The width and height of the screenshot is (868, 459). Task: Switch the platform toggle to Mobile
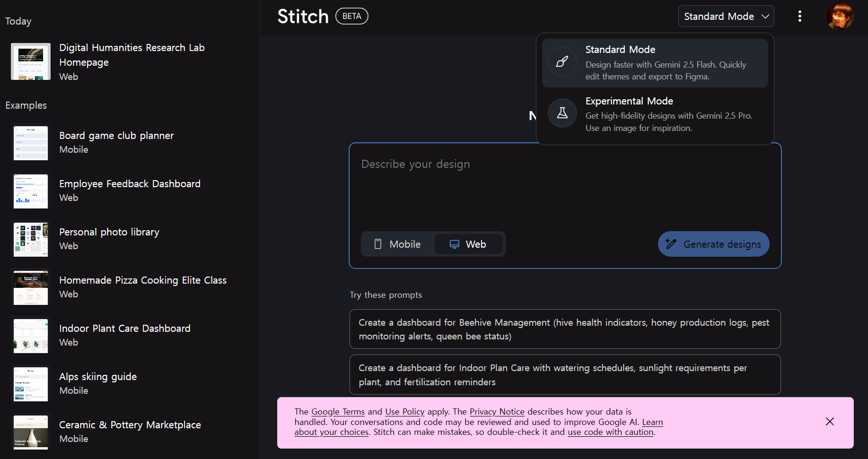click(x=397, y=244)
